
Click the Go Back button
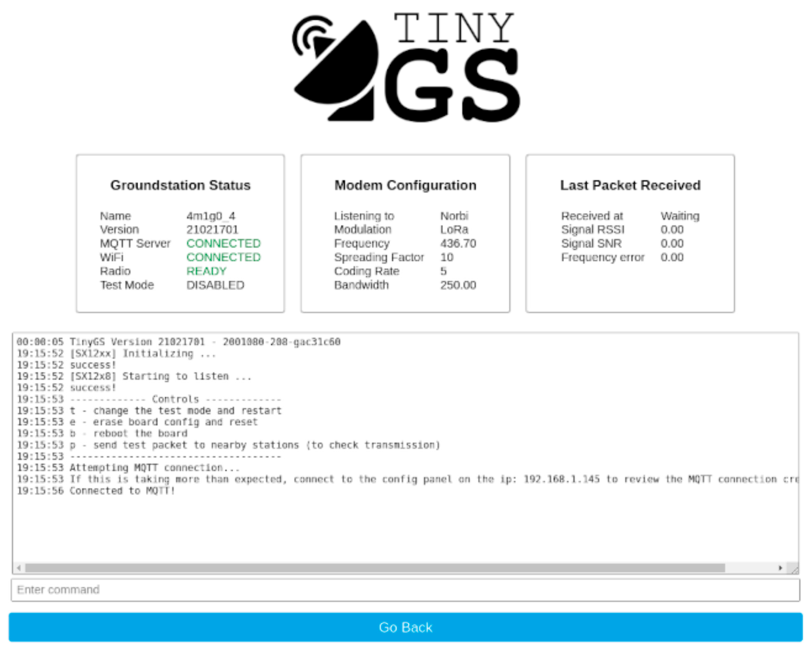coord(406,627)
